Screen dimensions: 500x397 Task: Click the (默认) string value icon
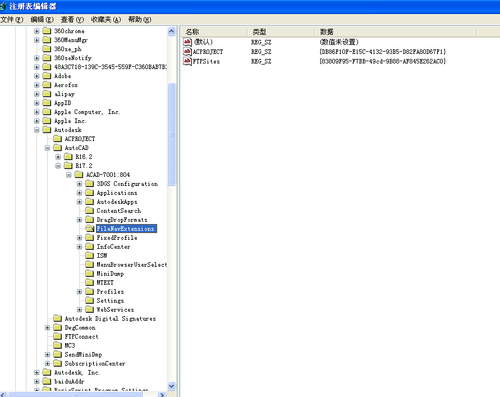(188, 42)
